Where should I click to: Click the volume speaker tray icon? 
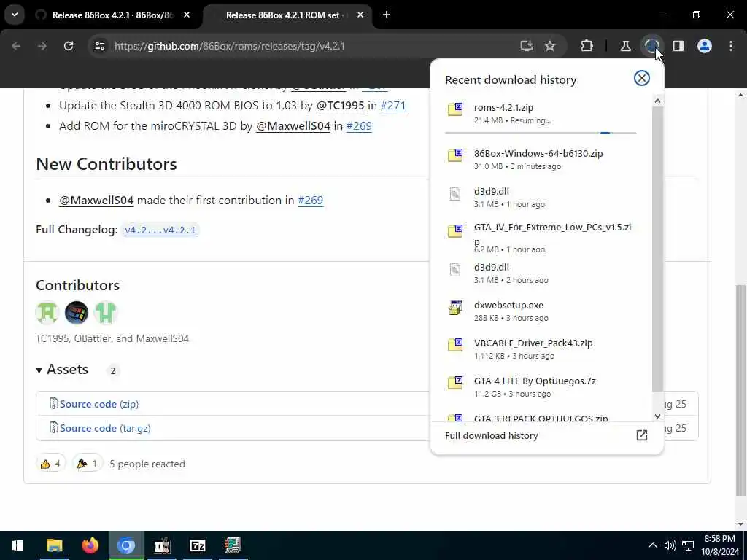670,545
